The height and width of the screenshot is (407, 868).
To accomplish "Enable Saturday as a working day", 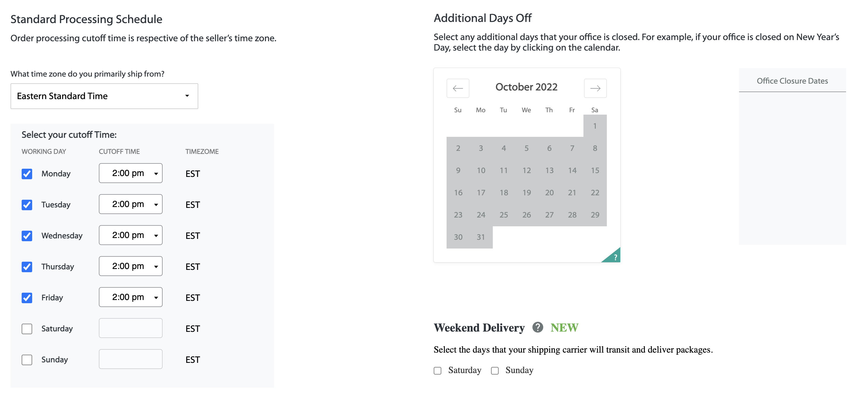I will [x=27, y=329].
